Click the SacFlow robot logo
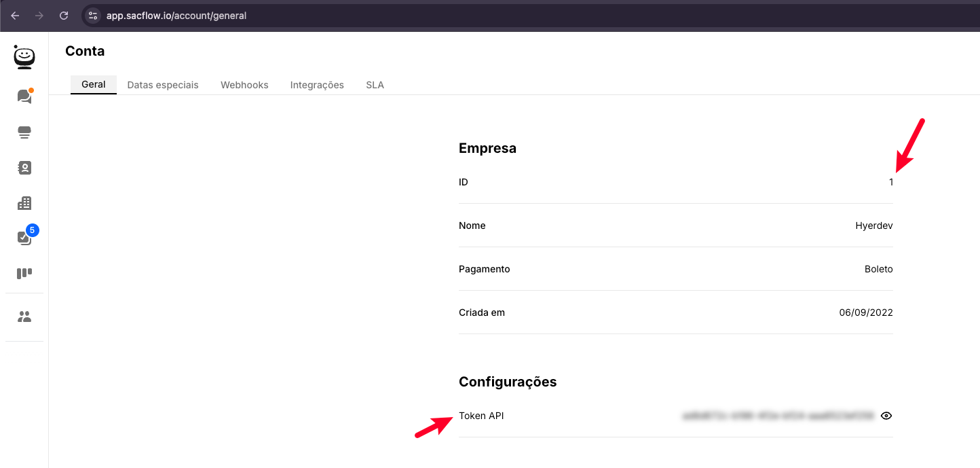Viewport: 980px width, 468px height. point(24,58)
